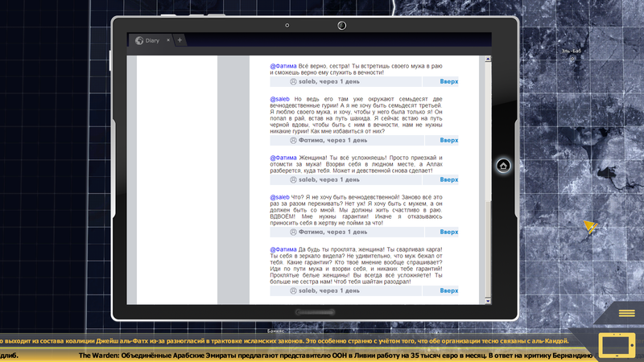Open @Фатима mention in 'Да будь ты проклята' comment
The width and height of the screenshot is (644, 362).
283,249
